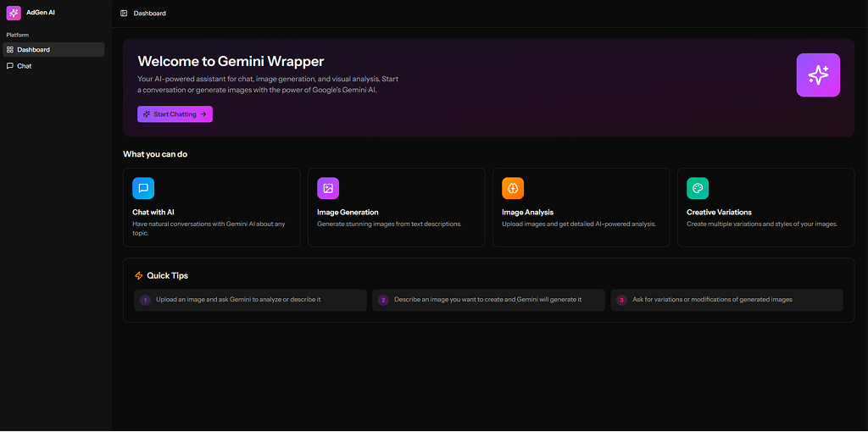Click the orange Image Analysis icon
The width and height of the screenshot is (868, 432).
click(513, 188)
